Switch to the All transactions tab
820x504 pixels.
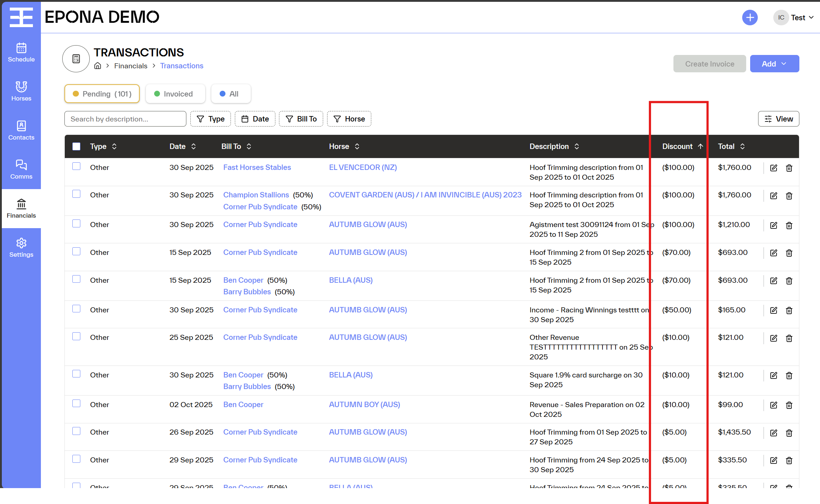(x=231, y=94)
